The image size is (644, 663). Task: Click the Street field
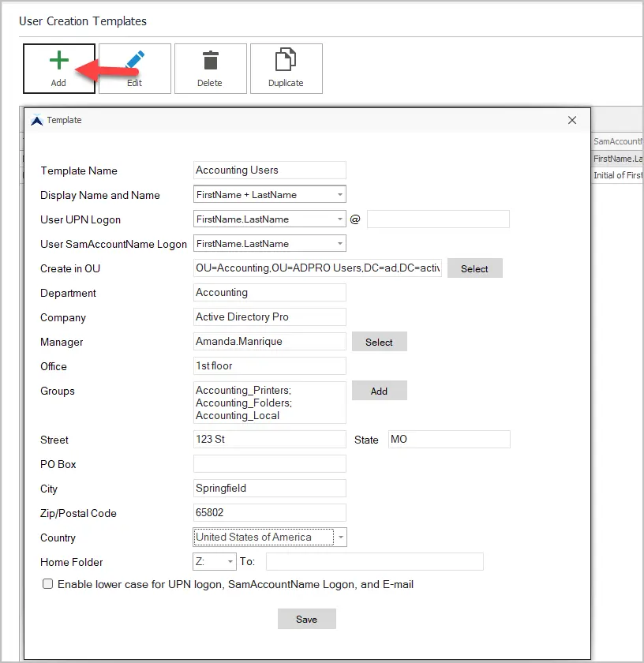pyautogui.click(x=270, y=440)
